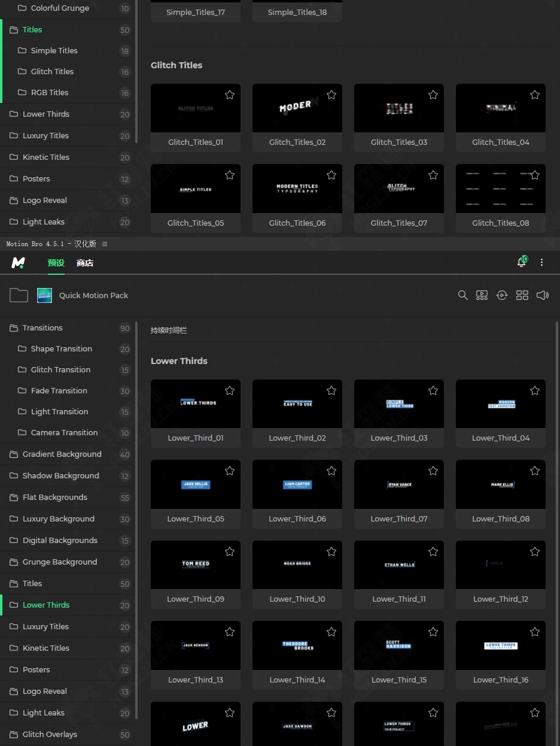Select the Glitch_Titles_03 thumbnail
The image size is (560, 746).
click(x=399, y=108)
